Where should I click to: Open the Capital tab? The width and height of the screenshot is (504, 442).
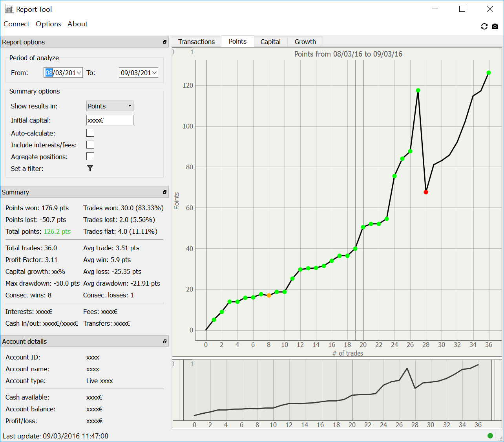270,42
